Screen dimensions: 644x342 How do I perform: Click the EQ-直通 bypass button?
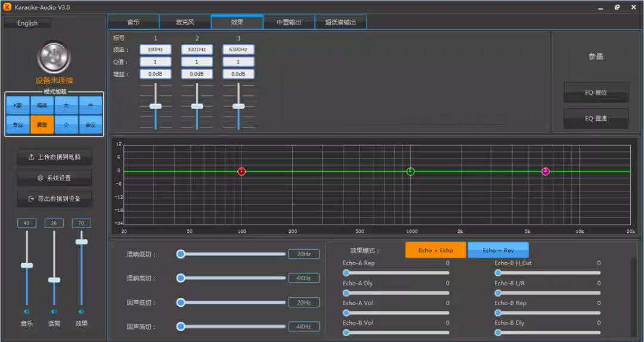[596, 119]
